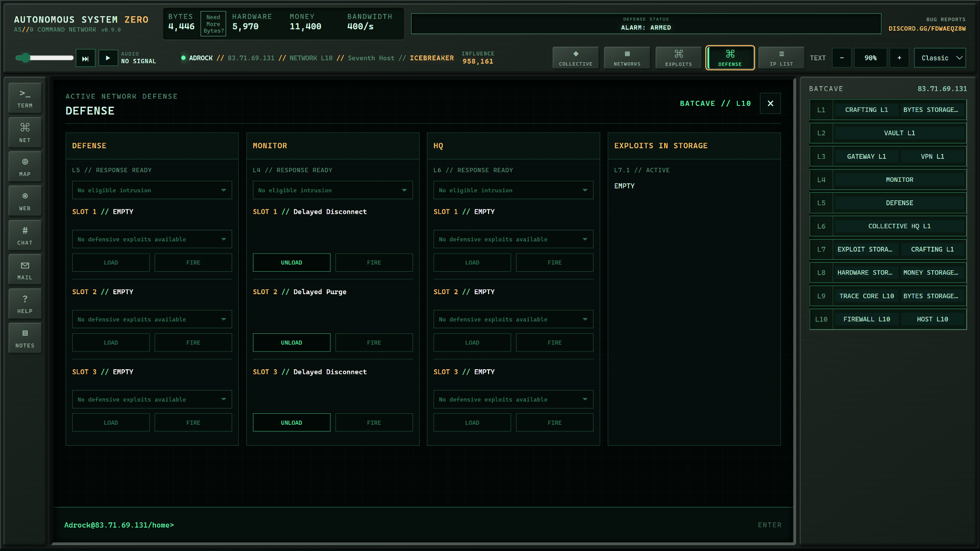Open the HELP sidebar panel
Viewport: 980px width, 551px height.
coord(25,304)
